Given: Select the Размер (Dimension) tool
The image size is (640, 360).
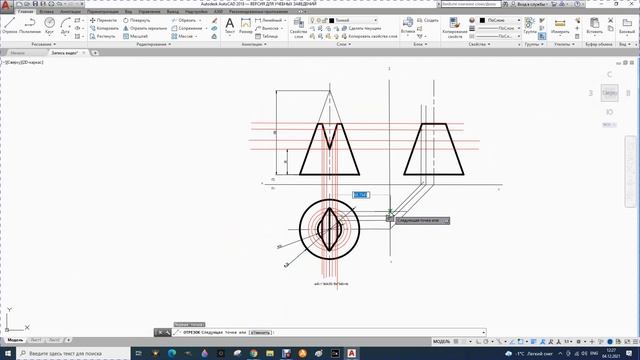Looking at the screenshot, I should point(246,25).
